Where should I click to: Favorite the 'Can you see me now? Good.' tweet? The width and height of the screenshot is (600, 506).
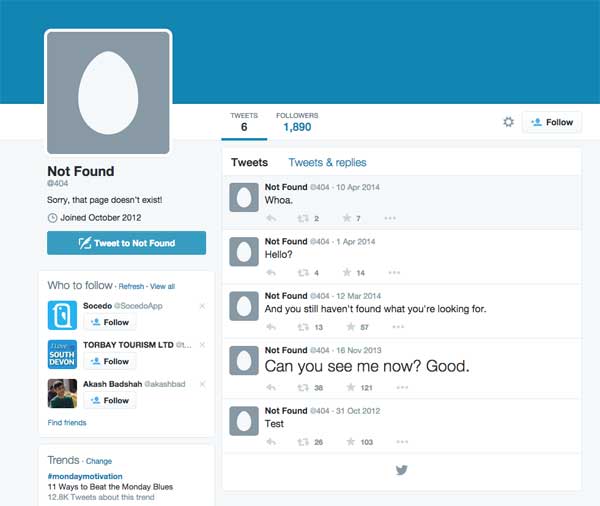(347, 388)
